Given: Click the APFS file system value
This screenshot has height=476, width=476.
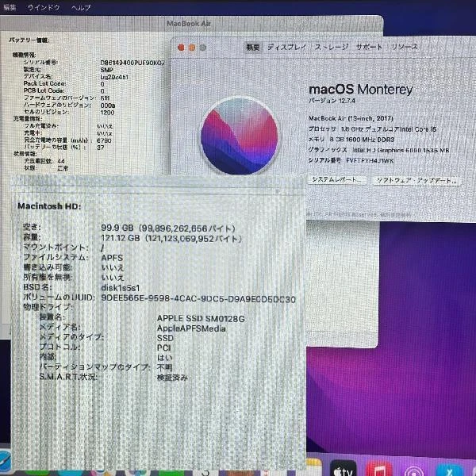Looking at the screenshot, I should [112, 258].
